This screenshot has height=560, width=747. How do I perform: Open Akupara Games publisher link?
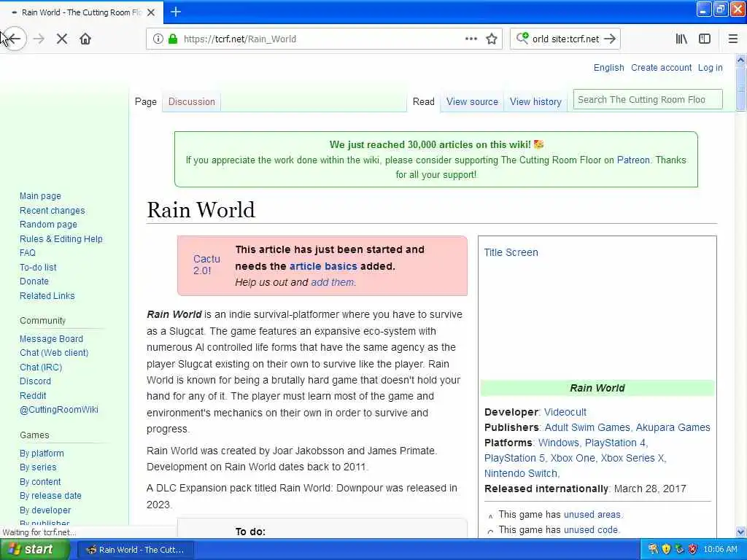pos(673,427)
